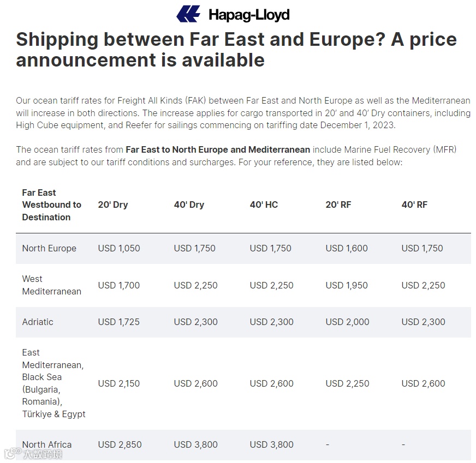The height and width of the screenshot is (463, 476).
Task: Click North Africa 40' Dry rate USD 3,800
Action: click(x=195, y=444)
